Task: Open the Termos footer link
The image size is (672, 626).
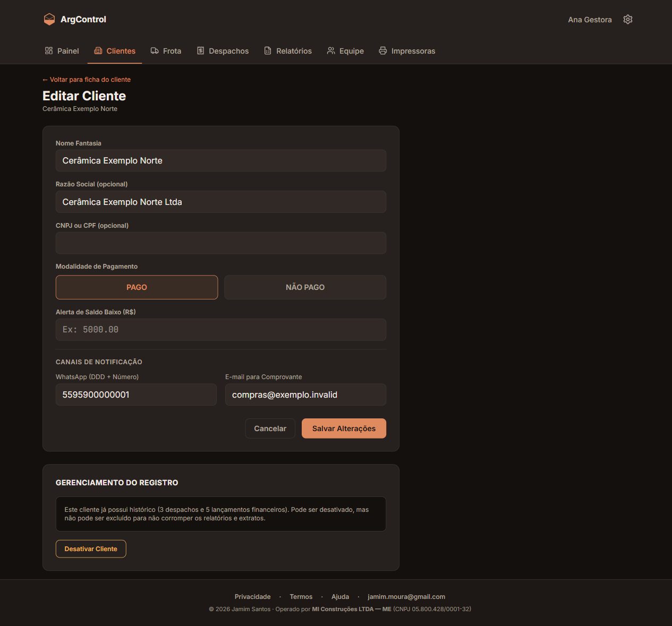Action: tap(301, 597)
